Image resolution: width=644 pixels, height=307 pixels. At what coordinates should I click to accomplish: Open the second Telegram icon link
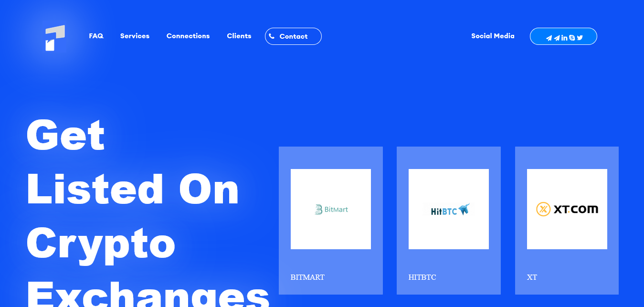(x=557, y=38)
